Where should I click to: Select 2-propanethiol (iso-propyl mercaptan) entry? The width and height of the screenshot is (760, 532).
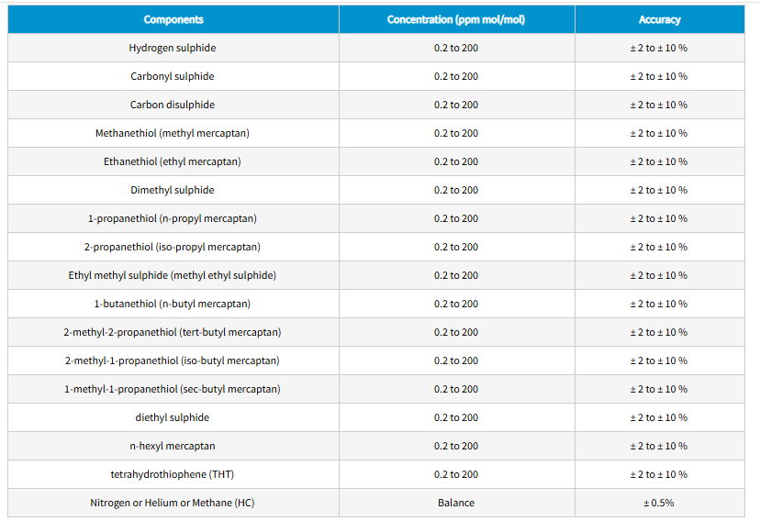point(173,247)
